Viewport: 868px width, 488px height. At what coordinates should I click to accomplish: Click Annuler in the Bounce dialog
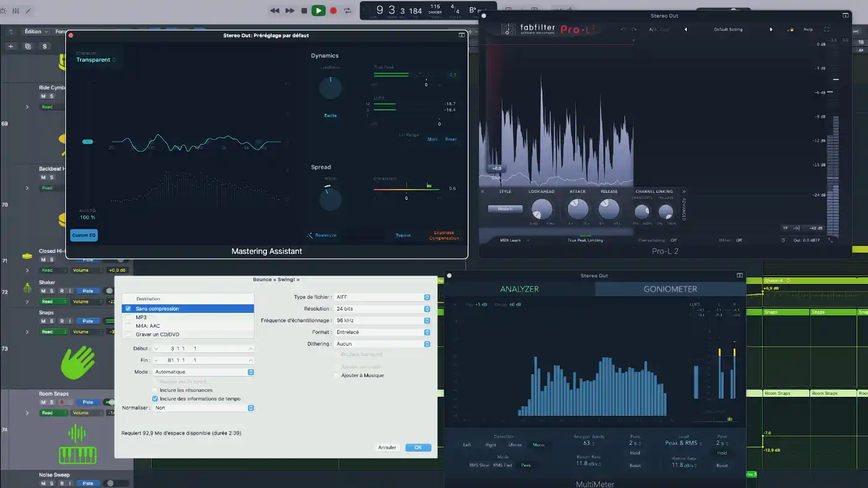tap(387, 447)
